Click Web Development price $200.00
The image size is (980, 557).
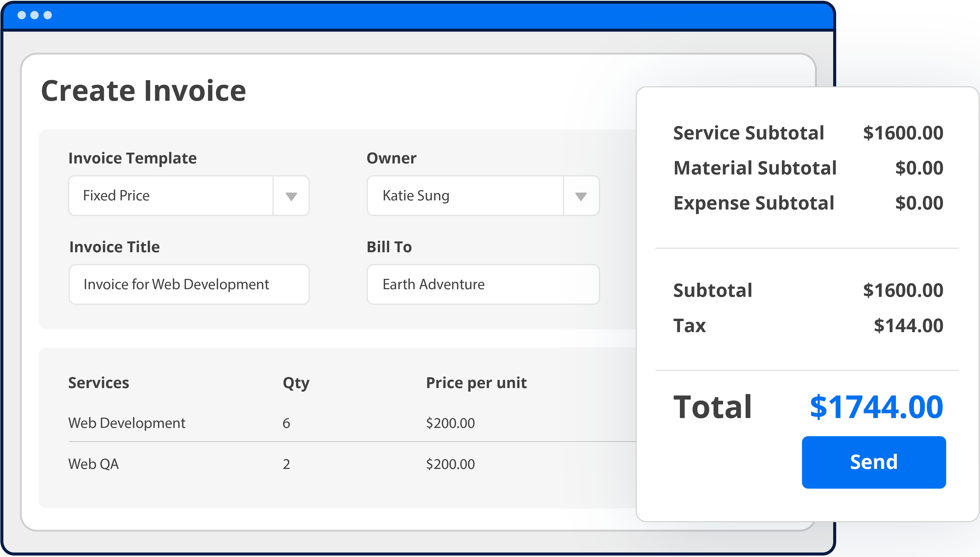(451, 423)
